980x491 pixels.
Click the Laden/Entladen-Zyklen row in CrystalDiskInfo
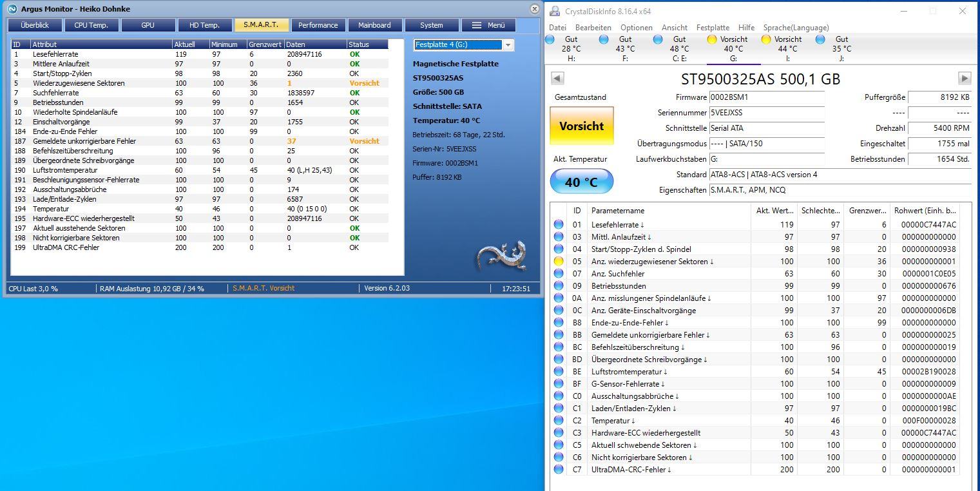(x=755, y=409)
